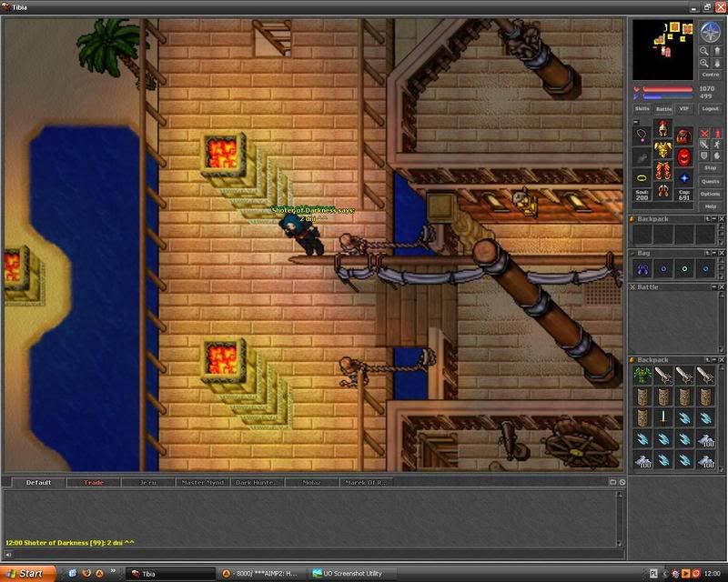Select the dagger item in Backpack

[663, 417]
